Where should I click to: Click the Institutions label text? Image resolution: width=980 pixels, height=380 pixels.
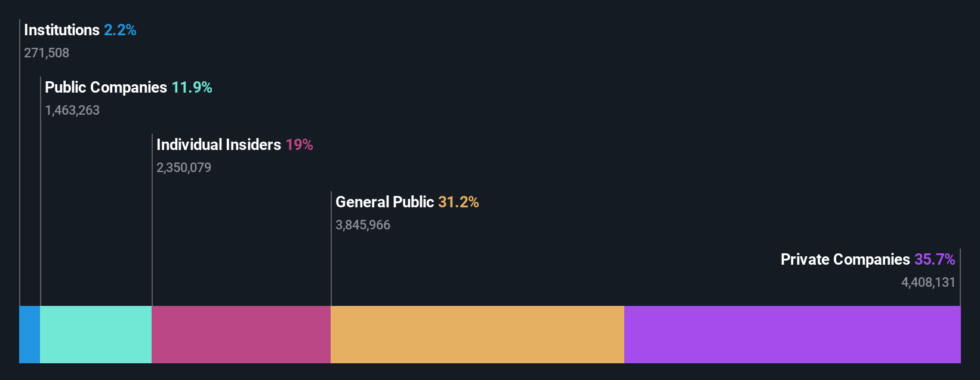(61, 30)
